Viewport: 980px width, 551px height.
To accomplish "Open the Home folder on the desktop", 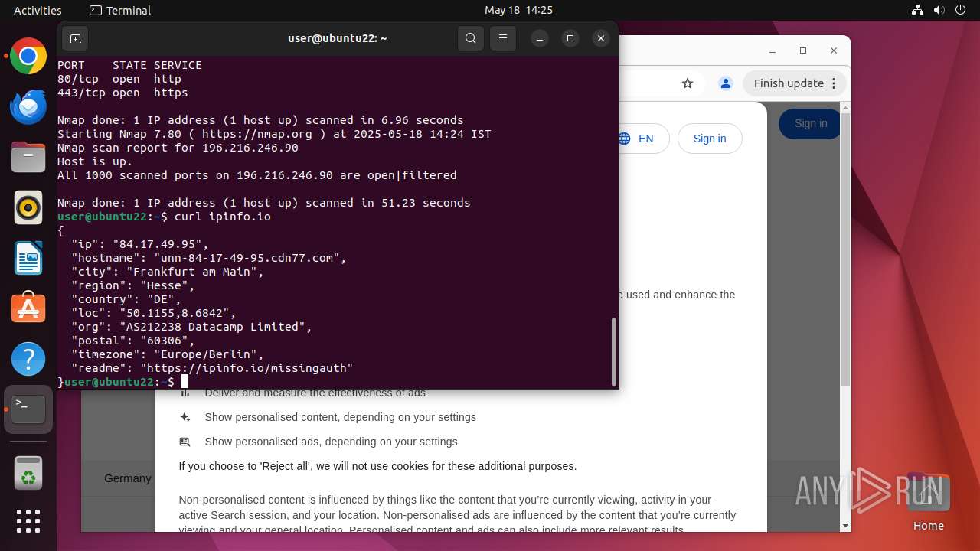I will 928,501.
